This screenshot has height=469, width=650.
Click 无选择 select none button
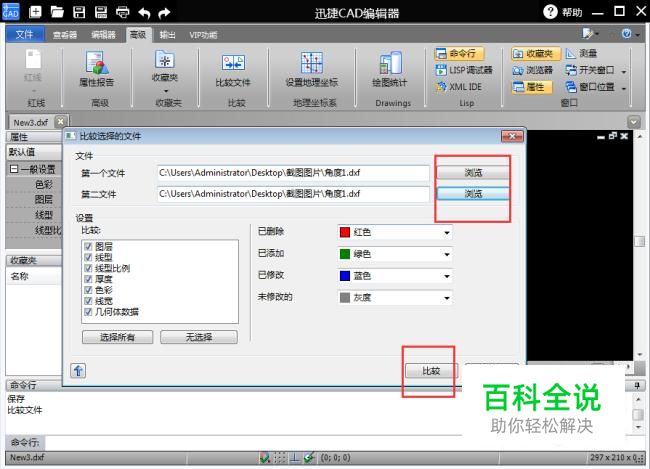199,337
